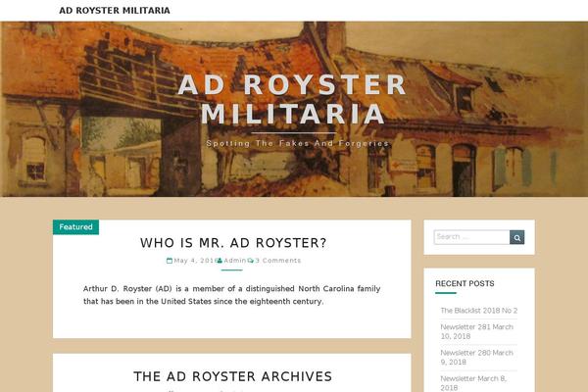
Task: Click the comments bubble icon
Action: 251,261
